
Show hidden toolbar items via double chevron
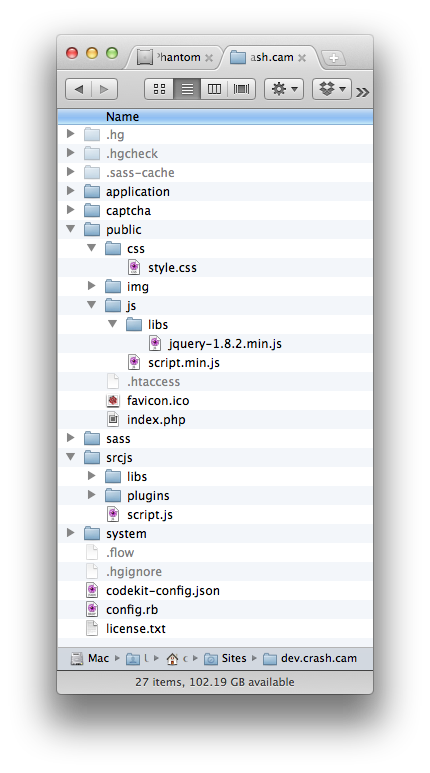pos(362,92)
